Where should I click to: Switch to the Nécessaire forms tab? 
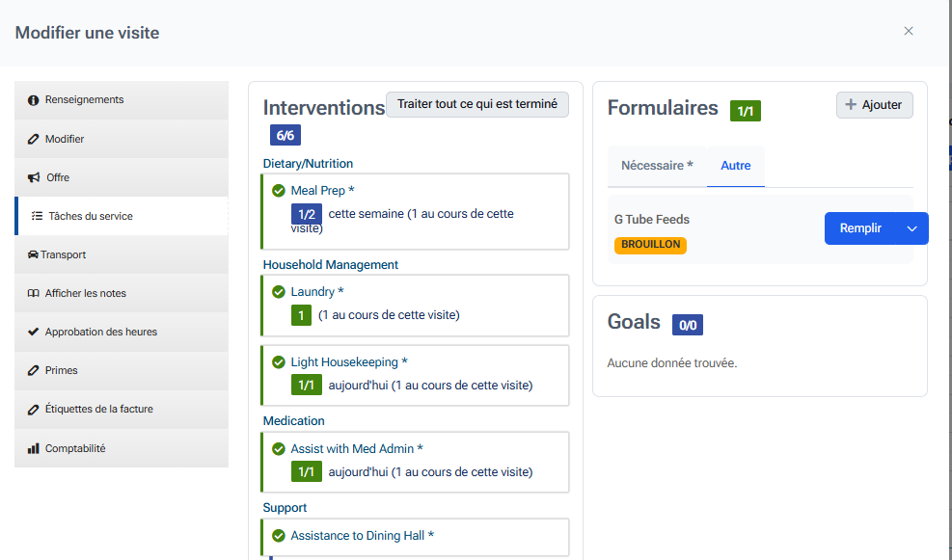657,166
